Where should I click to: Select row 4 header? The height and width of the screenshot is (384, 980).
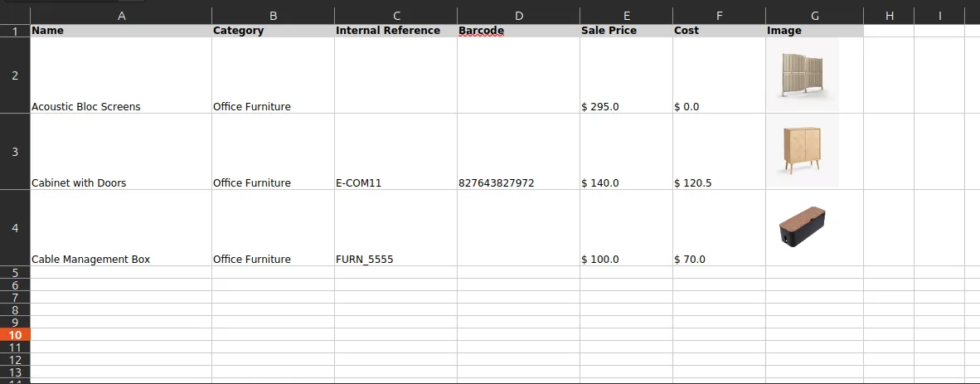[x=15, y=227]
